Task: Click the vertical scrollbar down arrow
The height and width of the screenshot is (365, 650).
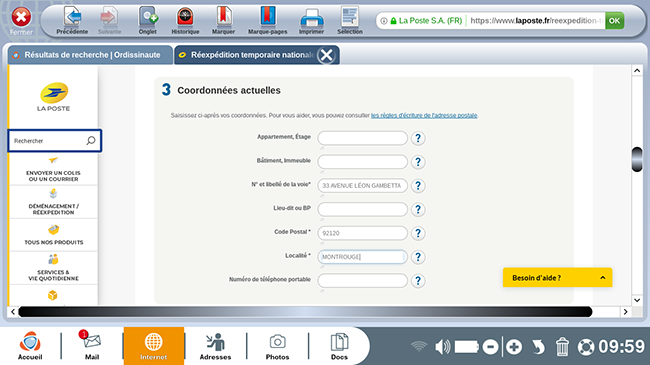Action: pos(637,300)
